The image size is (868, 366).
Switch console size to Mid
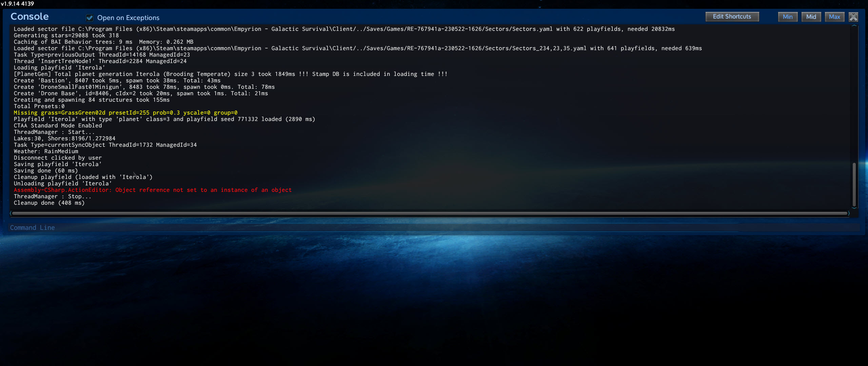pos(811,17)
